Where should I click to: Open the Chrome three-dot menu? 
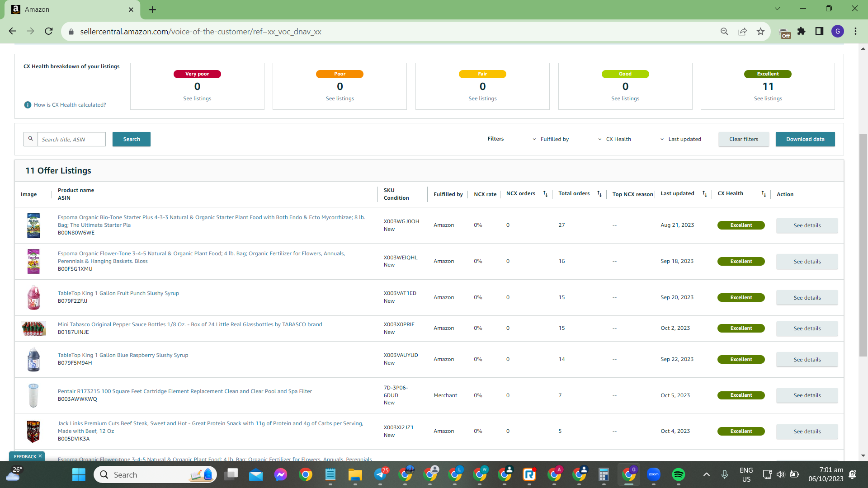(x=855, y=31)
